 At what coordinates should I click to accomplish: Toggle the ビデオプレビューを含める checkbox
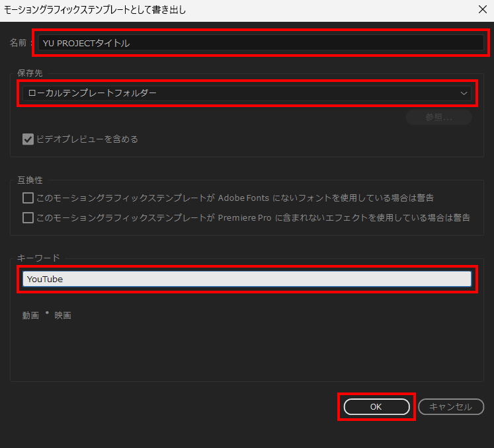(28, 139)
